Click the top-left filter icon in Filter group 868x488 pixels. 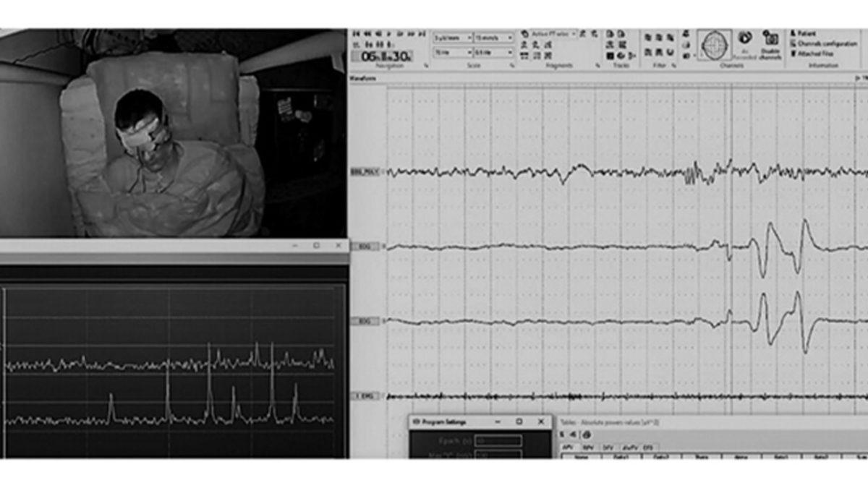[648, 38]
